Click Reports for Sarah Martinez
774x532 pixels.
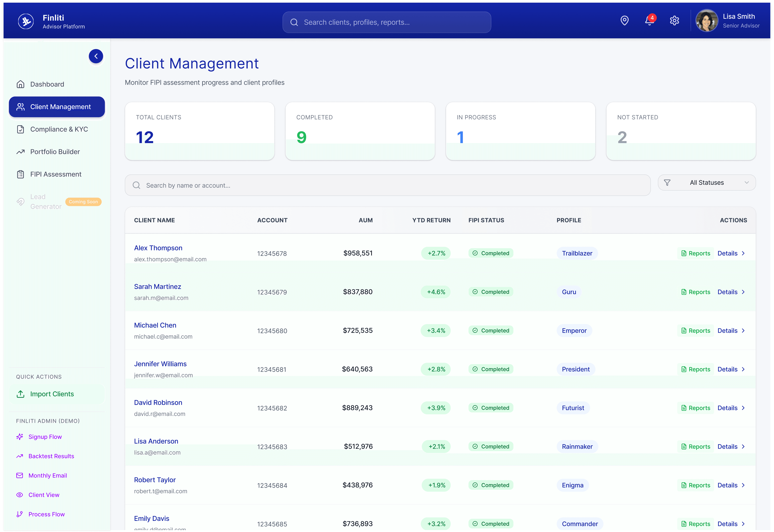[x=695, y=292]
